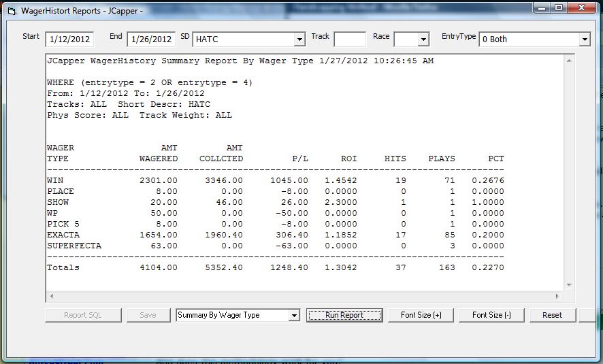Click the Totals collected value 5352.40
This screenshot has width=603, height=364.
(x=224, y=267)
